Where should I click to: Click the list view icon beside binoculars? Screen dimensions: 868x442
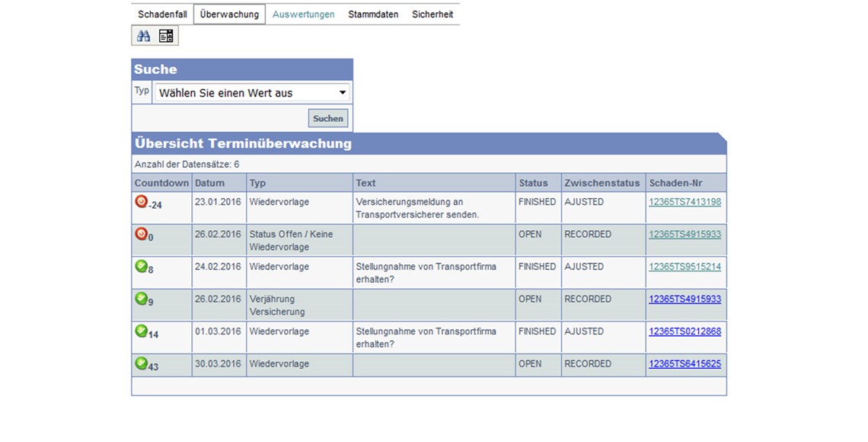point(166,36)
